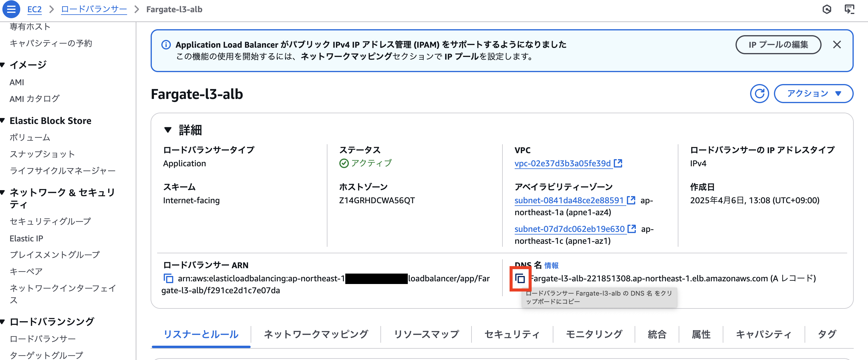Click the IP プールの編集 button

pos(778,44)
